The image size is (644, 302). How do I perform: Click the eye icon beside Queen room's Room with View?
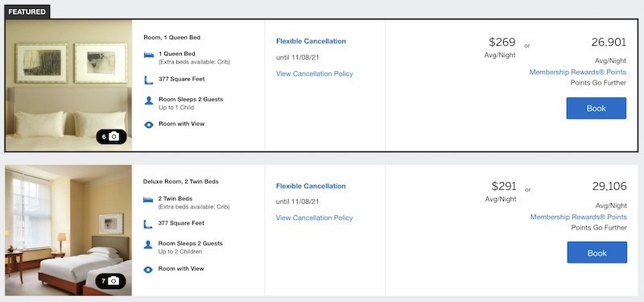pos(149,125)
